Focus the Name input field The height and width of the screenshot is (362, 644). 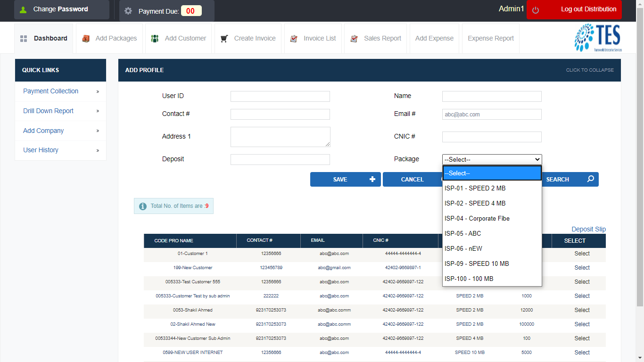(x=492, y=97)
